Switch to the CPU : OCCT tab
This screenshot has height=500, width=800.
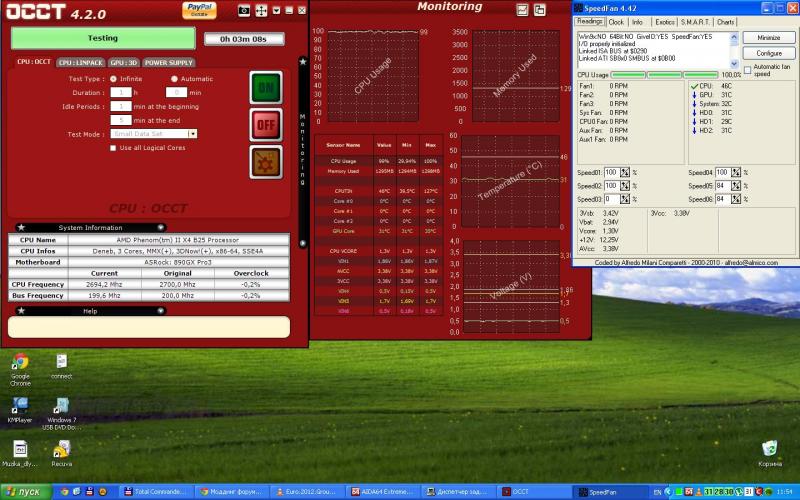(34, 62)
